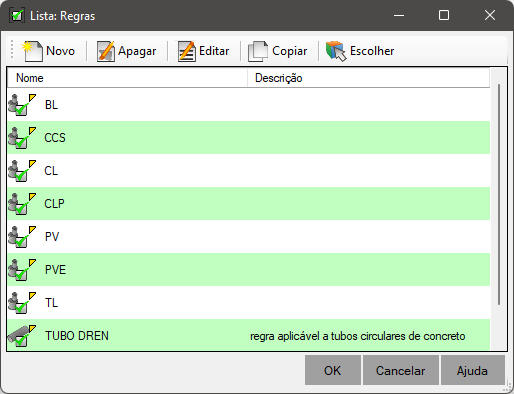
Task: Close the Lista: Regras dialog
Action: [490, 15]
